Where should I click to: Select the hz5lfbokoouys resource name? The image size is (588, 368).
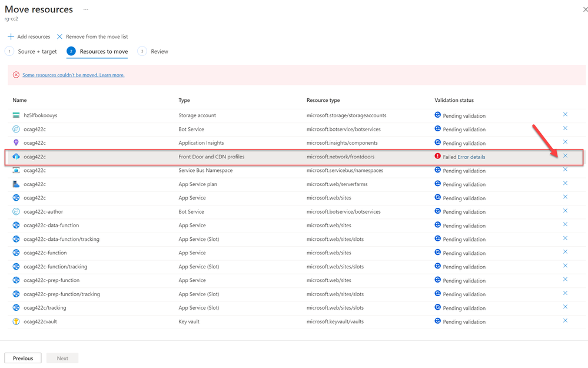click(40, 115)
